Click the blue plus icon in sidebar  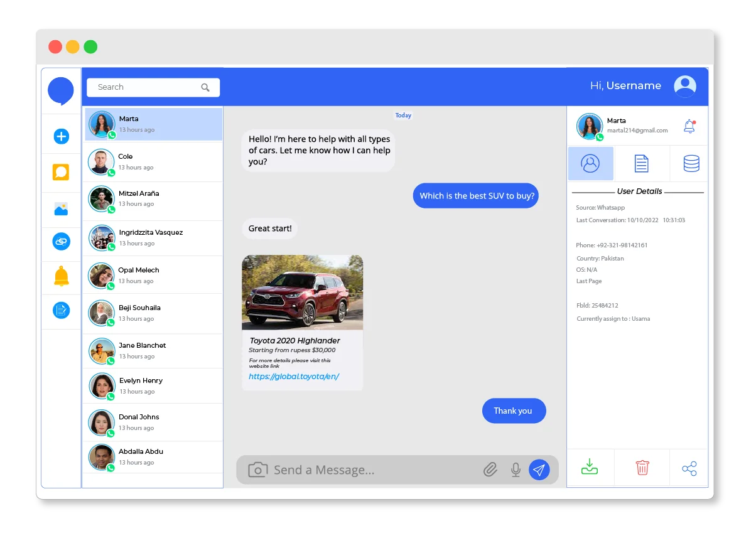(x=61, y=136)
